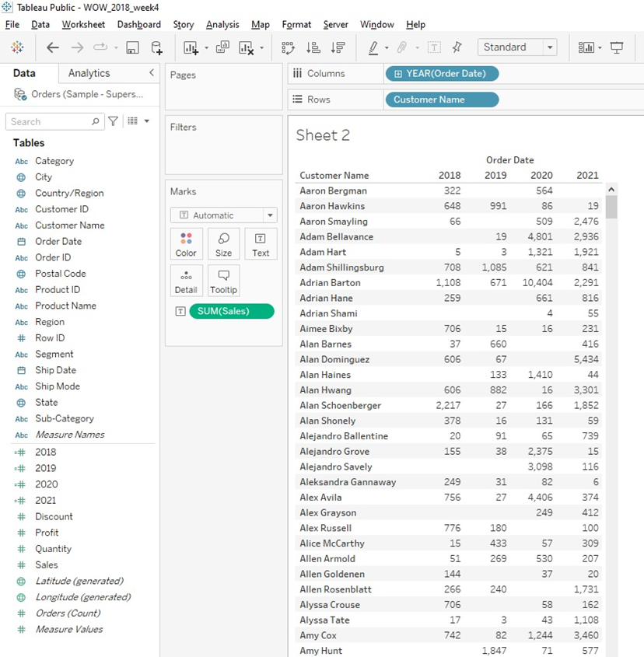Screen dimensions: 644x657
Task: Click the Show Me cards icon
Action: tap(586, 47)
